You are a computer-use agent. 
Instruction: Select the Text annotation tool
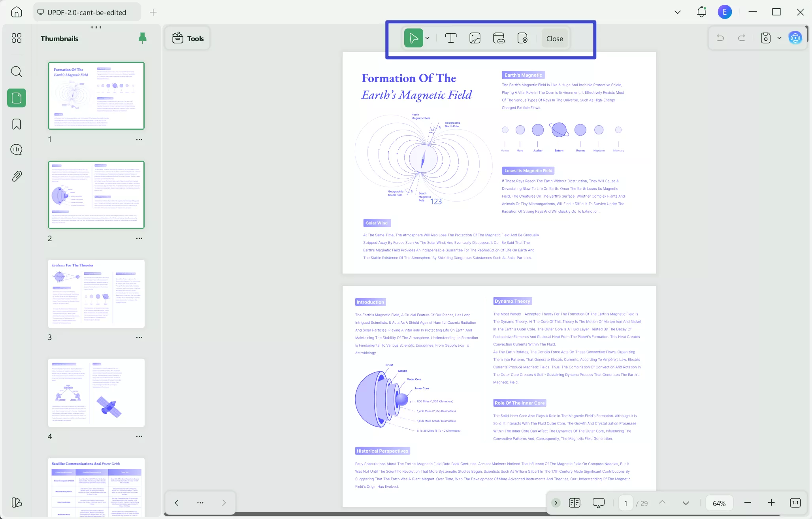pos(450,38)
